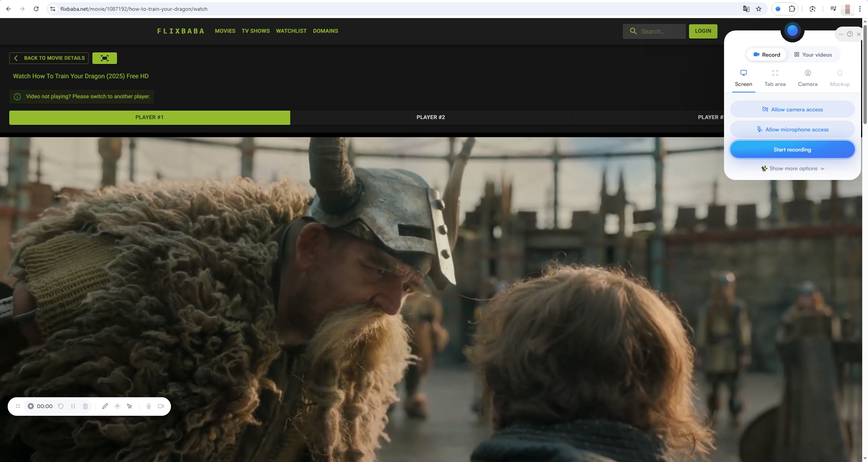Select Tab area recording mode

pyautogui.click(x=775, y=79)
